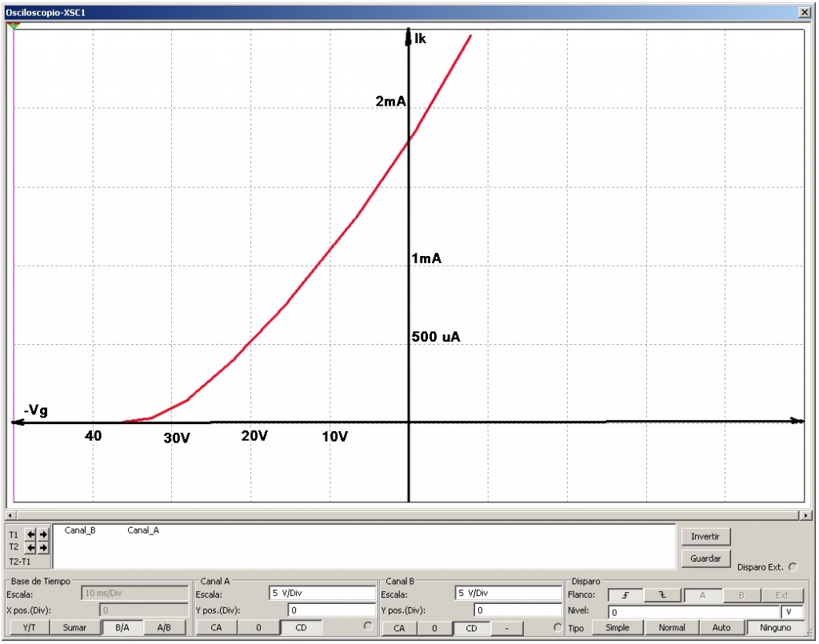Image resolution: width=819 pixels, height=644 pixels.
Task: Select falling edge trigger (Flanco)
Action: [x=663, y=595]
